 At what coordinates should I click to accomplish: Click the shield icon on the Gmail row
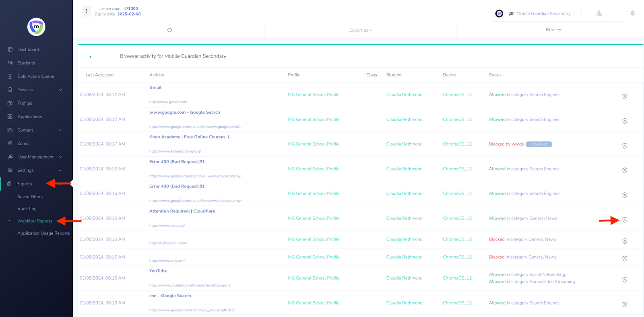[625, 96]
